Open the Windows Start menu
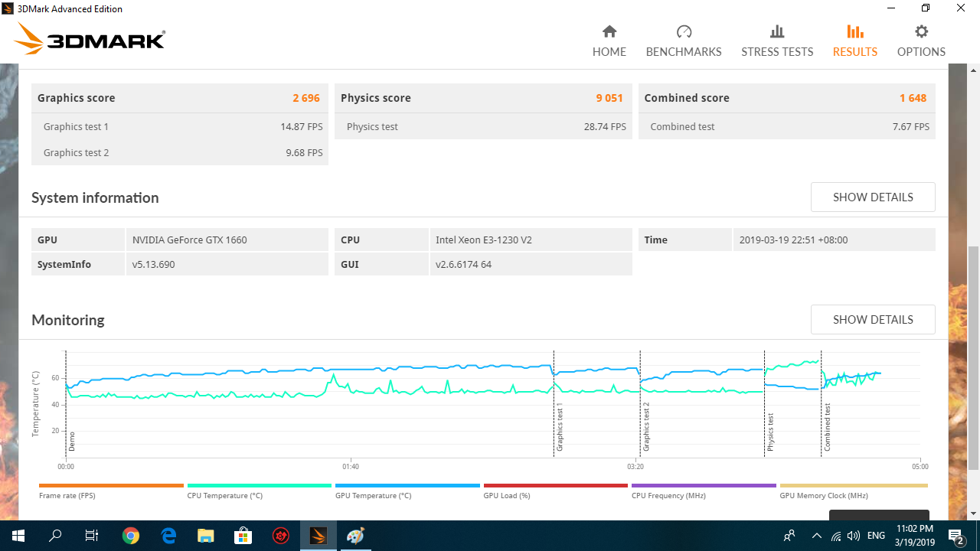 tap(18, 536)
